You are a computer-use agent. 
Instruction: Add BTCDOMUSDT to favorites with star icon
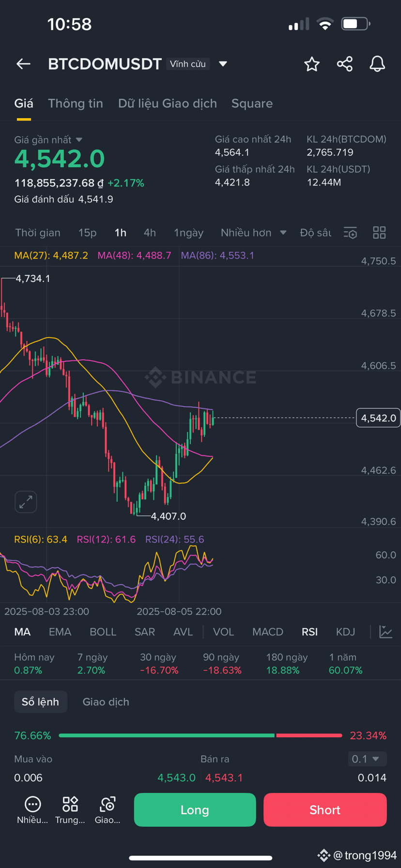coord(312,64)
